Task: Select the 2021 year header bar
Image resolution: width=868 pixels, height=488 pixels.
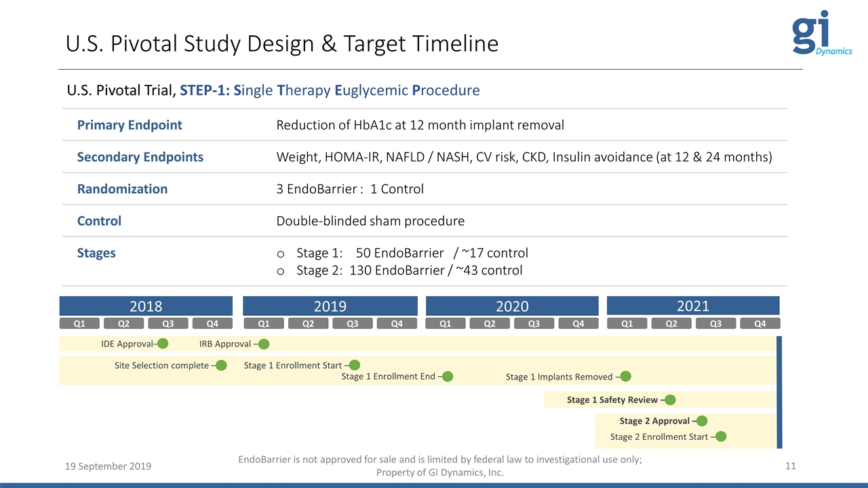Action: 693,306
